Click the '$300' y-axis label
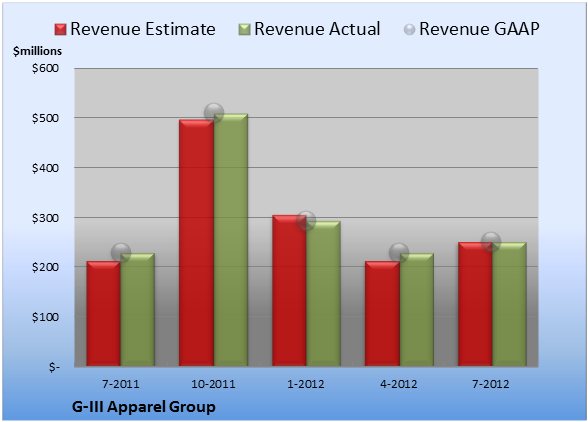588x422 pixels. [x=45, y=218]
